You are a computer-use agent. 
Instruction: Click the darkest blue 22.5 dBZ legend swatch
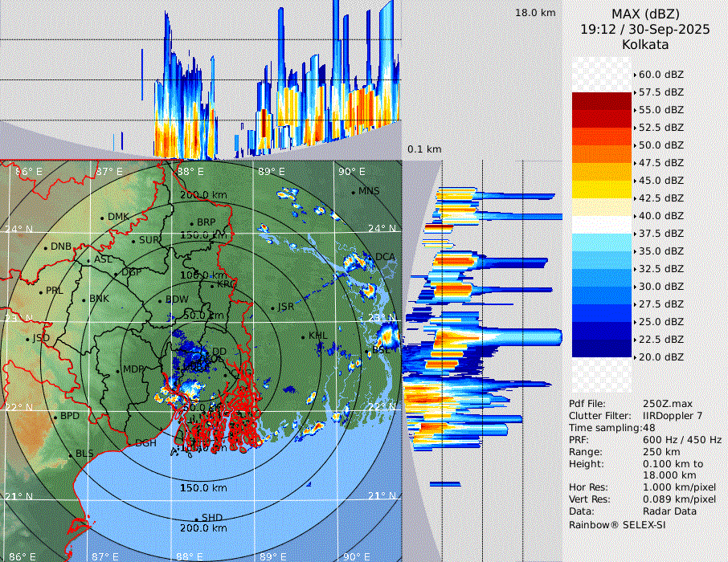pyautogui.click(x=602, y=348)
